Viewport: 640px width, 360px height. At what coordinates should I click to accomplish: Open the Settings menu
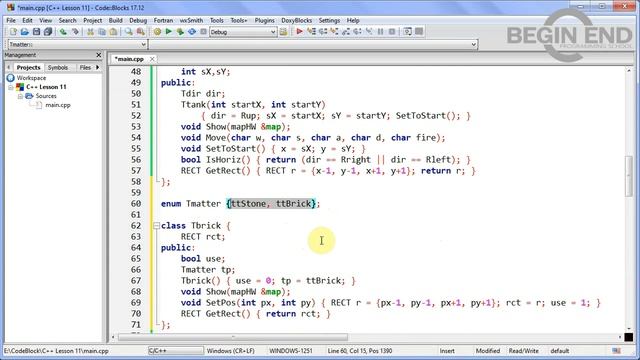click(329, 20)
